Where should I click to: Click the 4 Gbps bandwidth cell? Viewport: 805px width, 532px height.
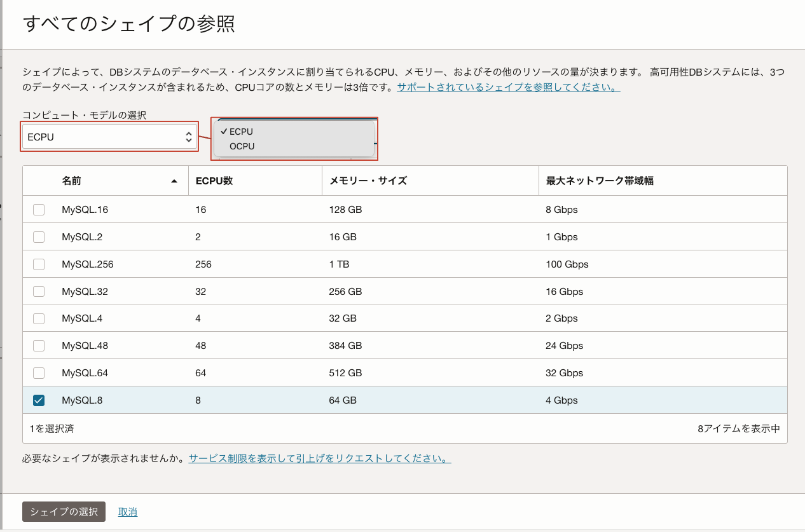pyautogui.click(x=561, y=400)
